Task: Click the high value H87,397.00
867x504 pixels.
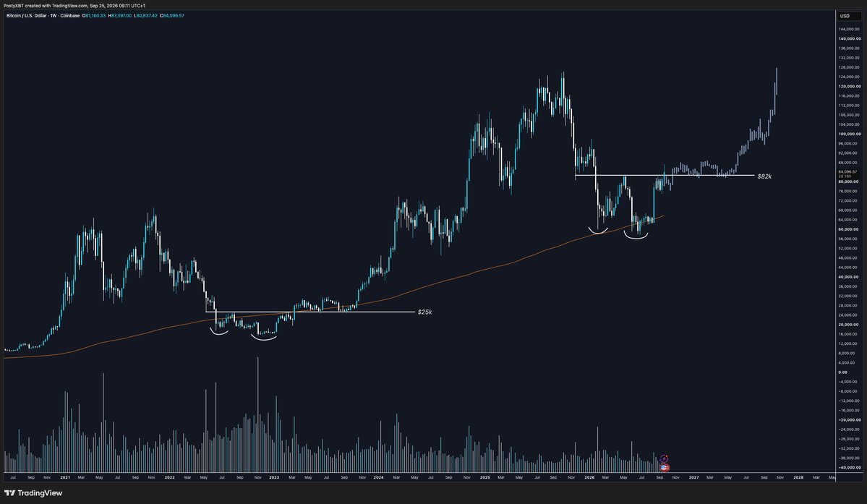Action: (119, 15)
